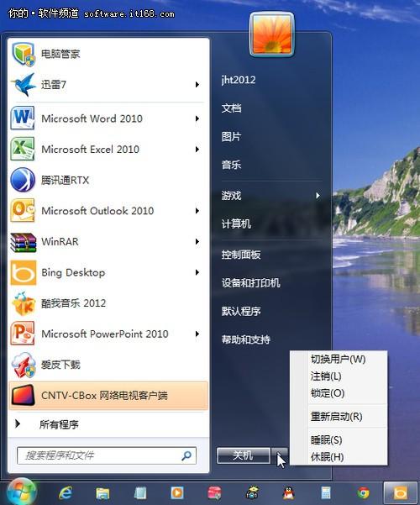The width and height of the screenshot is (420, 505).
Task: Open red box app on taskbar
Action: click(x=214, y=492)
